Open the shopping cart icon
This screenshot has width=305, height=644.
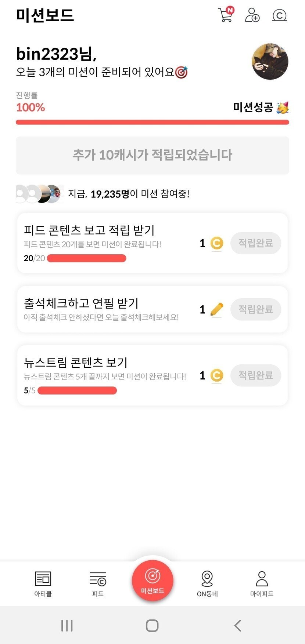click(225, 15)
